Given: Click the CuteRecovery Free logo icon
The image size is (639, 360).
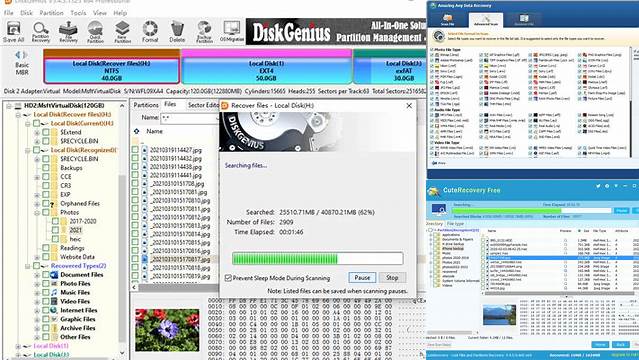Looking at the screenshot, I should [x=434, y=191].
